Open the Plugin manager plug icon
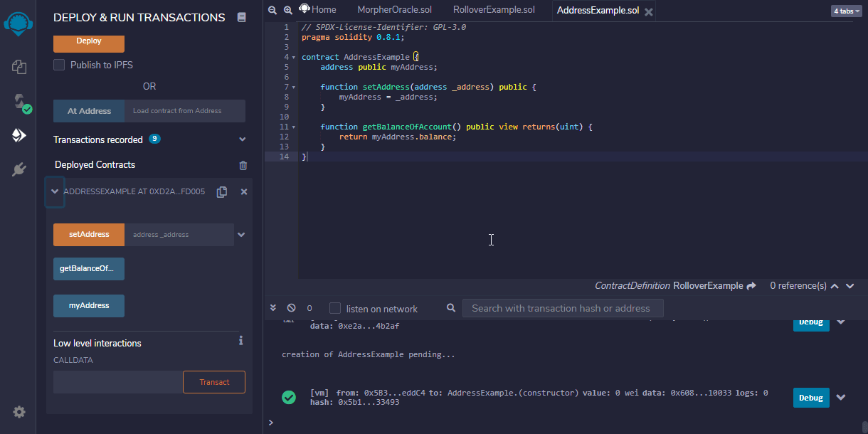 pyautogui.click(x=19, y=169)
